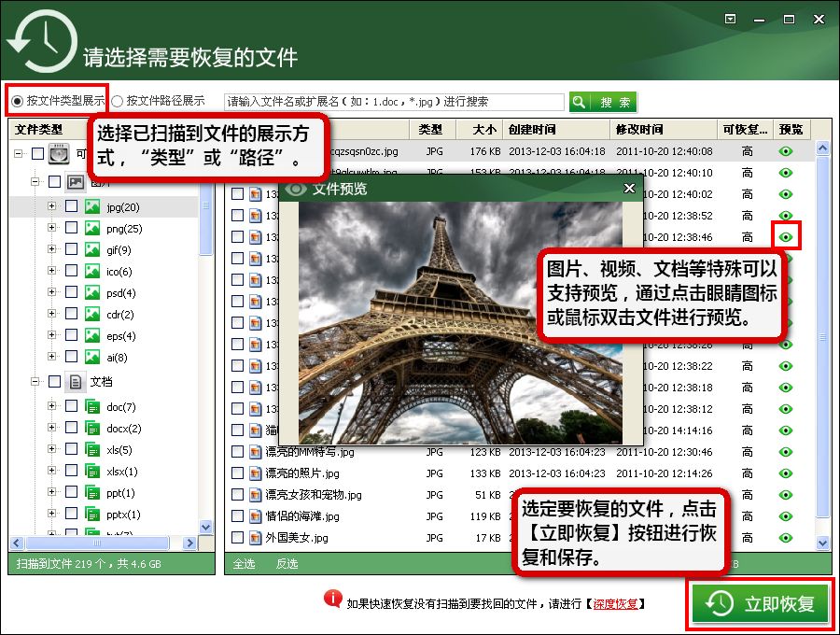The height and width of the screenshot is (635, 840).
Task: Tick the checkbox for 漂亮女孩和宠物.jpg
Action: coord(237,495)
